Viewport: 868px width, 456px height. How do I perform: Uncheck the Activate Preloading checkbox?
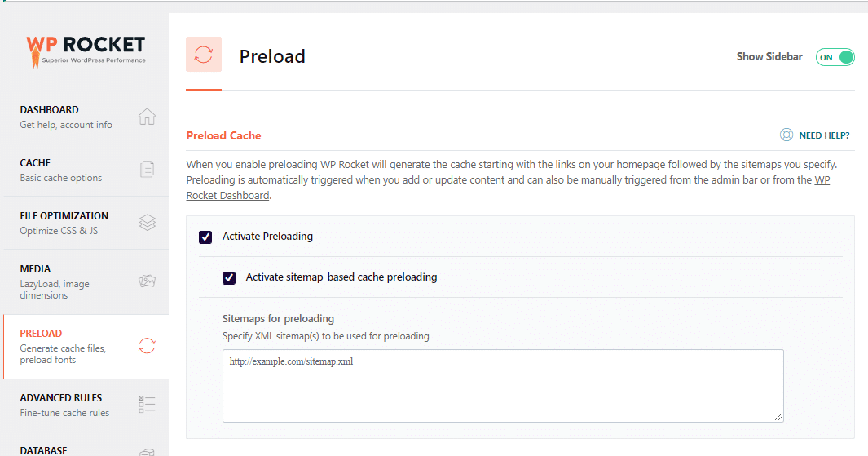205,237
